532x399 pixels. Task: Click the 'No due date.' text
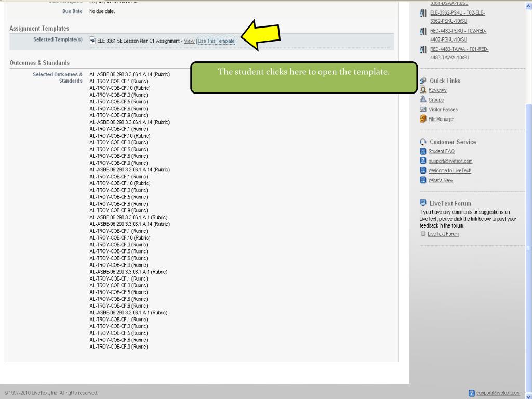[x=102, y=11]
